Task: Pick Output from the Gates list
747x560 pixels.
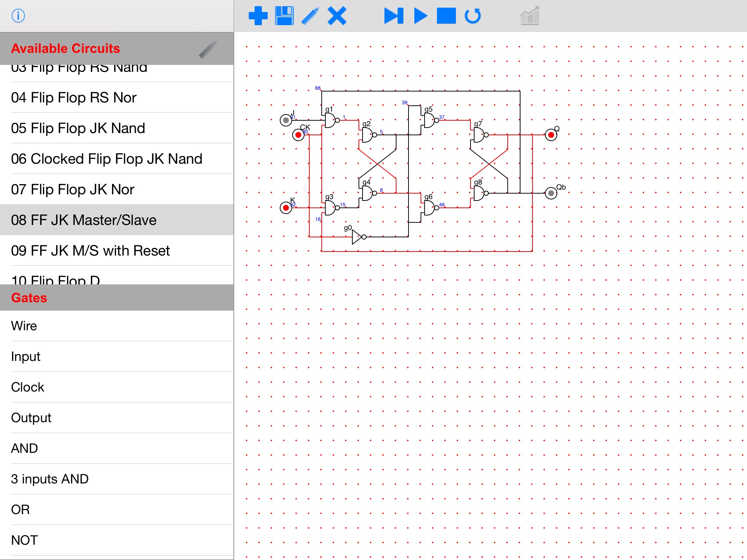Action: click(117, 417)
